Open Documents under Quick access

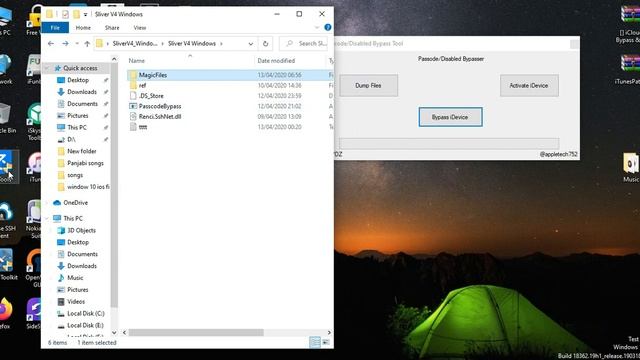coord(82,104)
